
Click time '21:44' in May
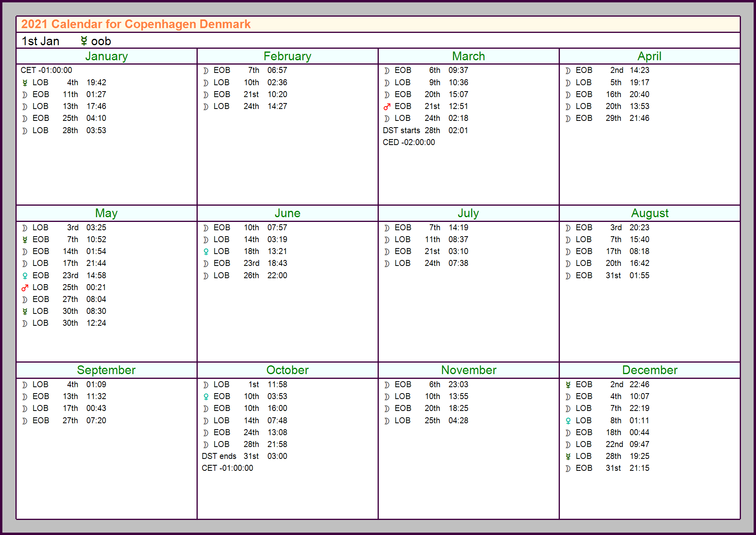coord(96,263)
